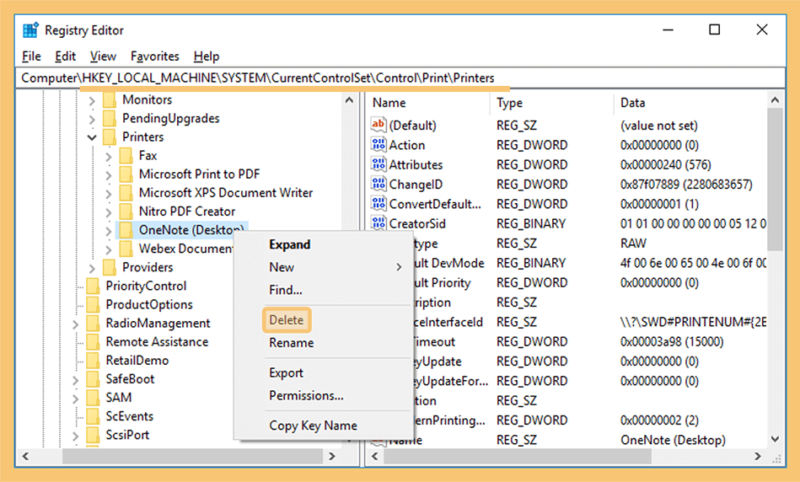Screen dimensions: 800x482
Task: Expand the RadioManagement key
Action: pyautogui.click(x=76, y=324)
